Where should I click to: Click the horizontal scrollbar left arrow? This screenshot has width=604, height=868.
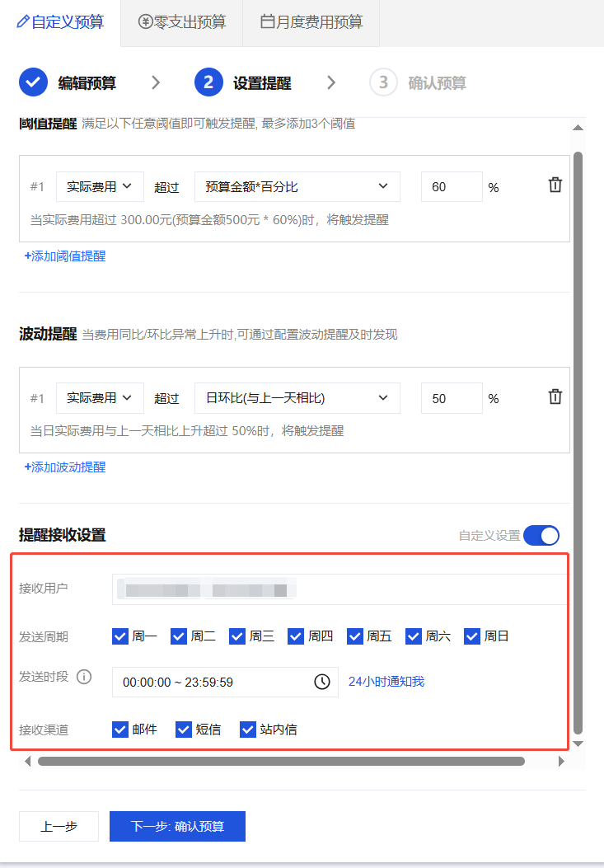28,761
